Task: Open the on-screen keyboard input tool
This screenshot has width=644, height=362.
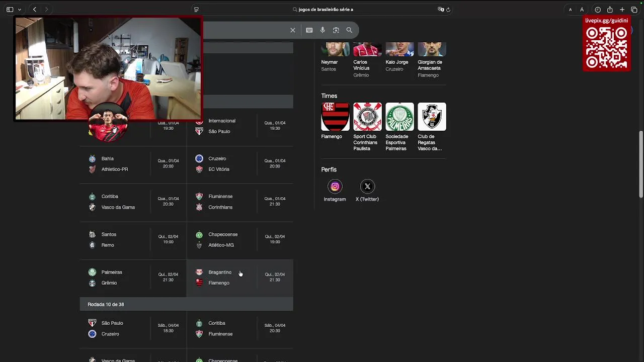Action: coord(309,30)
